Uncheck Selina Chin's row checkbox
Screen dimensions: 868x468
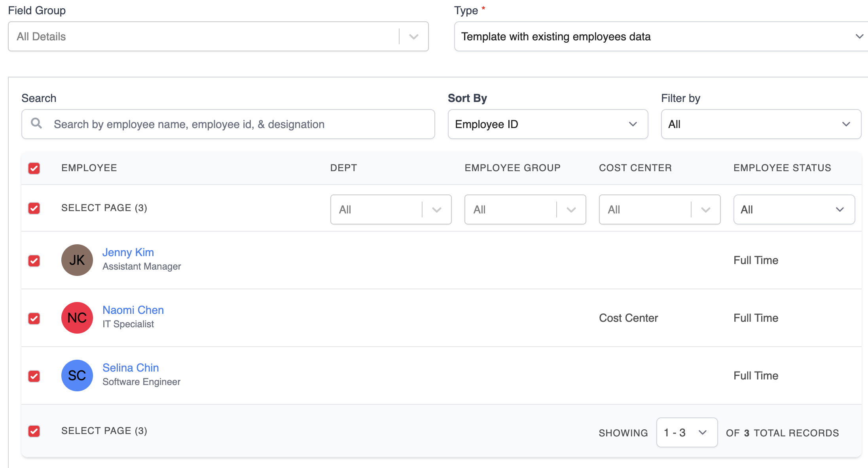click(x=34, y=376)
